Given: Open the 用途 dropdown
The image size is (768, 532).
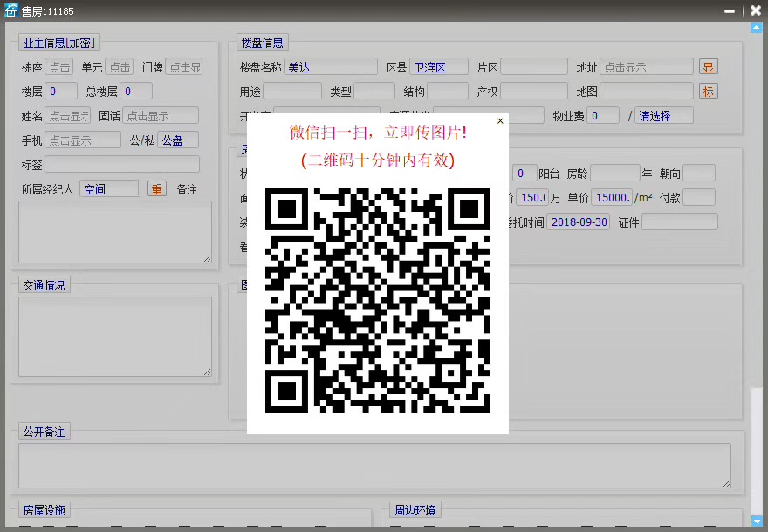Looking at the screenshot, I should [292, 91].
